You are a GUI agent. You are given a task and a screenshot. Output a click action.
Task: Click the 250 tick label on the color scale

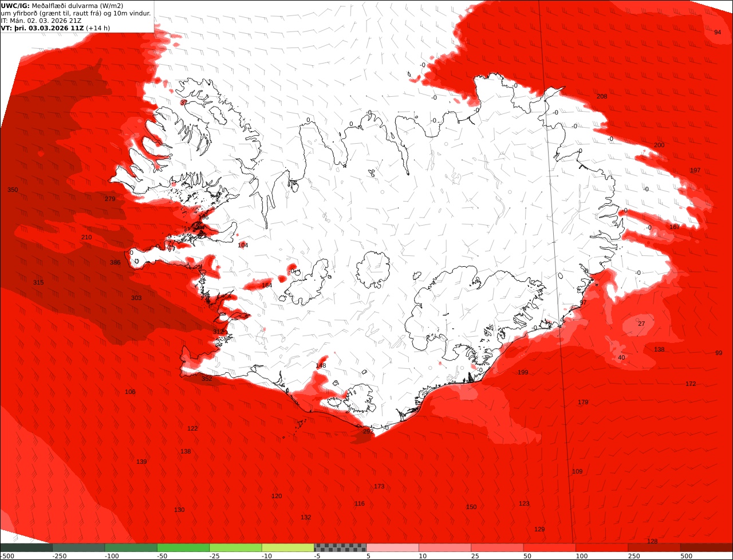[635, 556]
